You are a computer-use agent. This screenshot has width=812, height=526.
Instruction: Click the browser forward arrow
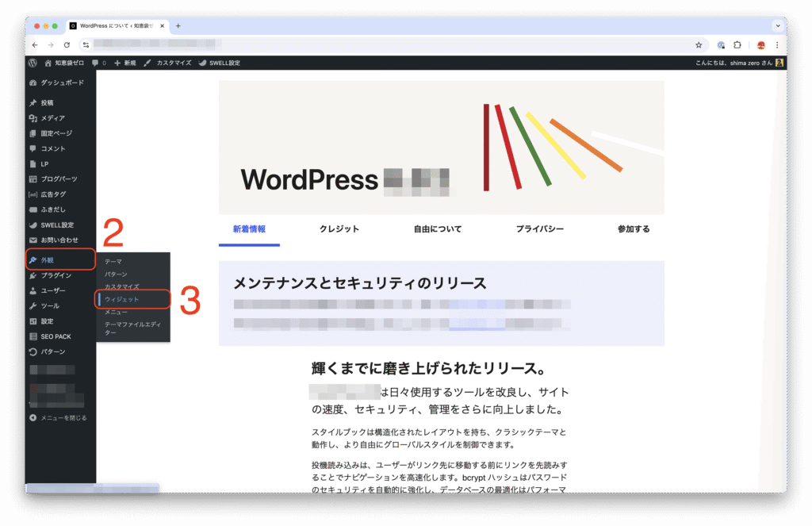pos(51,45)
